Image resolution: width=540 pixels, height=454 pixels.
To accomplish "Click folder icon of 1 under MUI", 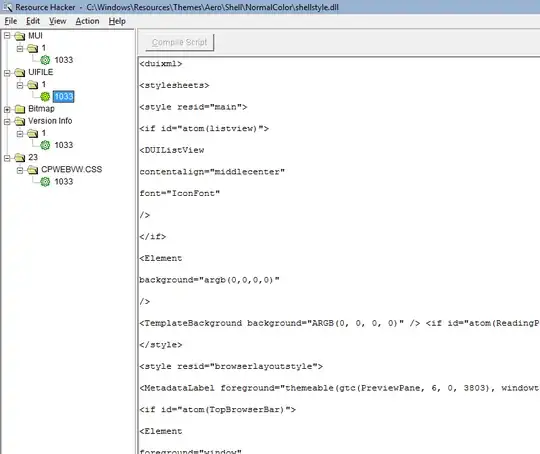I will tap(33, 48).
